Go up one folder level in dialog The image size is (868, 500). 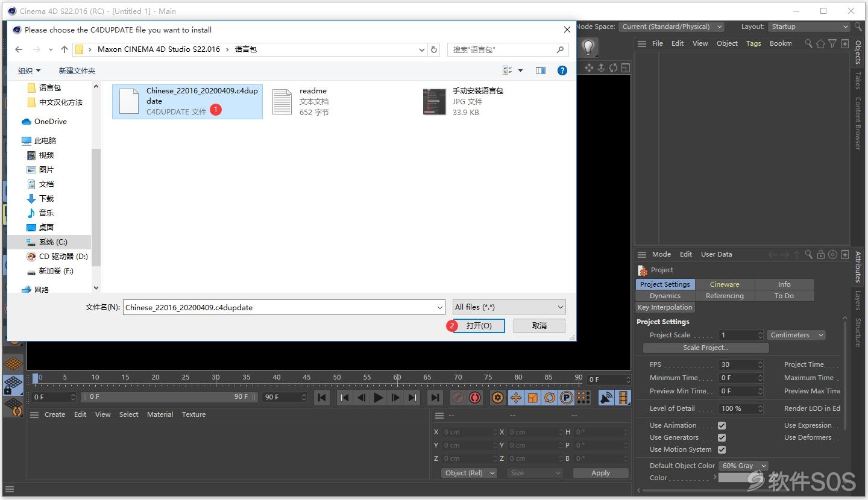click(x=64, y=49)
